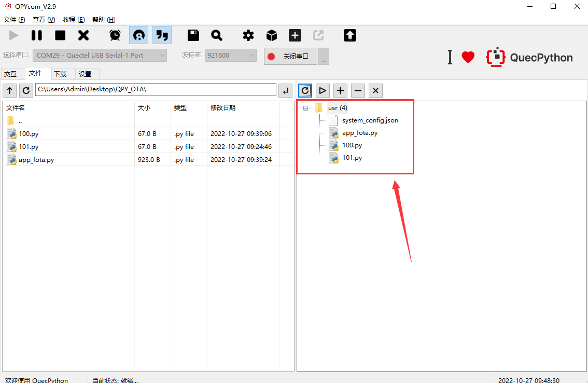Open the firmware package download icon
Image resolution: width=588 pixels, height=383 pixels.
(271, 35)
